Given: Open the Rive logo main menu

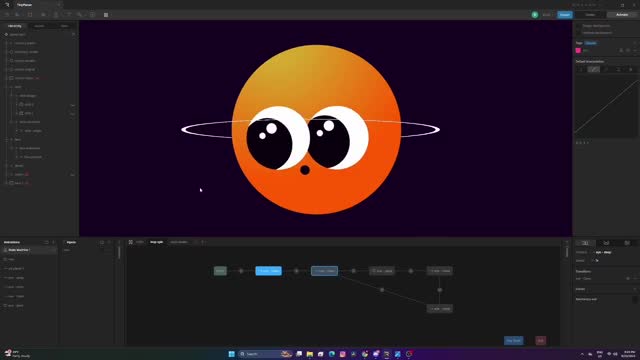Looking at the screenshot, I should pos(7,5).
